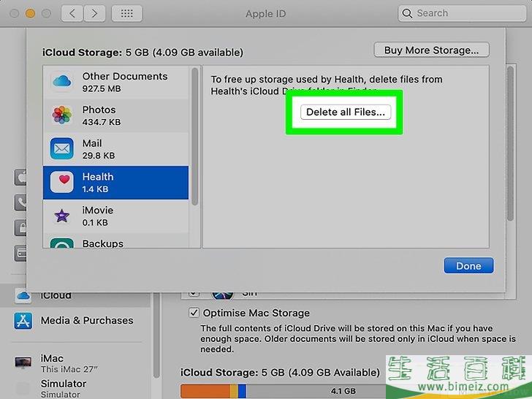
Task: Click the magnifying glass search icon
Action: (407, 14)
